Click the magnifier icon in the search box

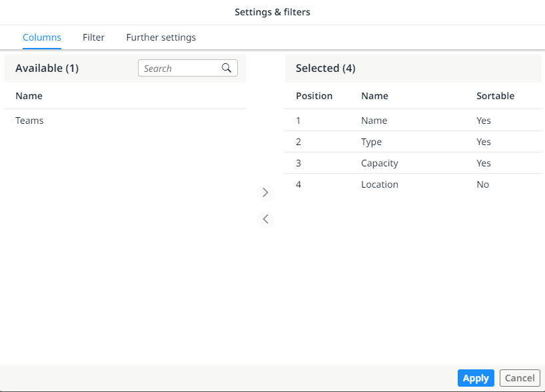point(227,68)
